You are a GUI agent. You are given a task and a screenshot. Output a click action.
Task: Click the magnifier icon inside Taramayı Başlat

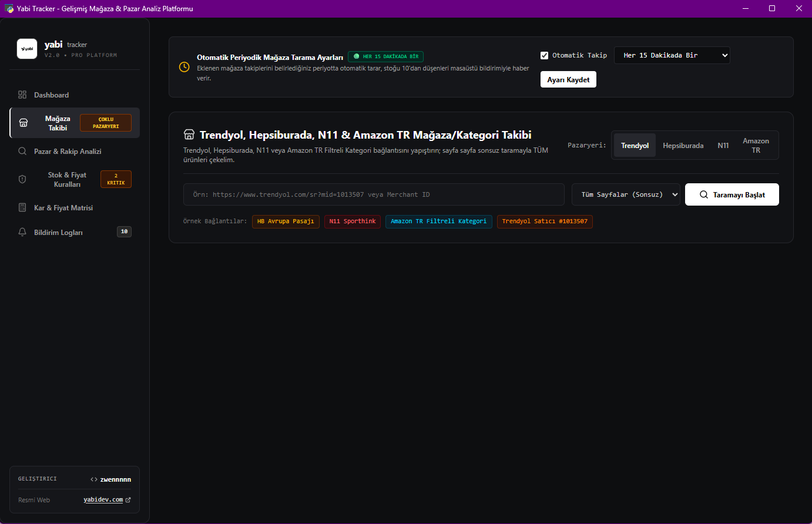point(704,194)
